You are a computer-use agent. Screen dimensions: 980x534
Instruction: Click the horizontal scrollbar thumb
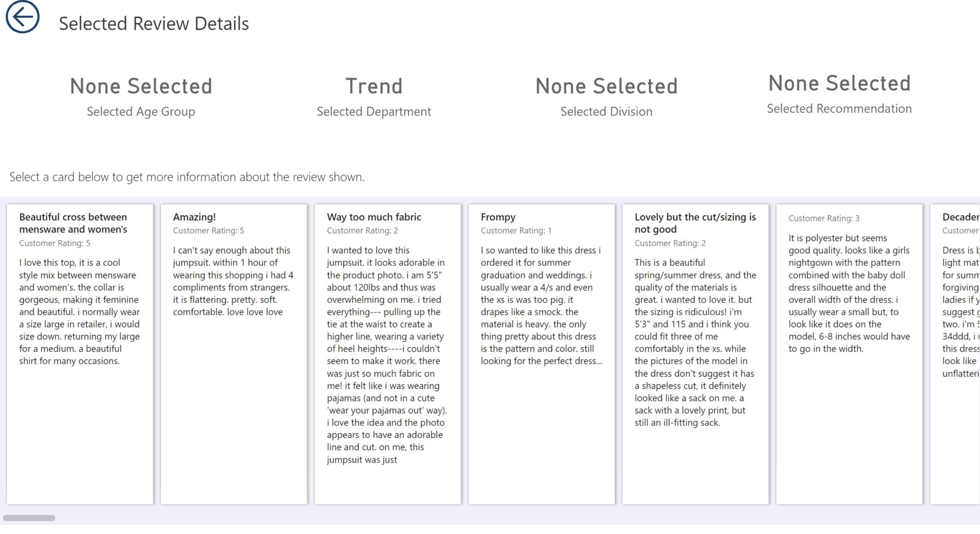(29, 518)
